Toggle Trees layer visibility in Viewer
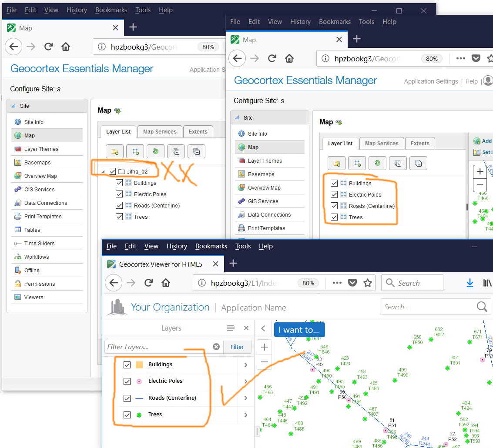Image resolution: width=493 pixels, height=448 pixels. tap(127, 415)
